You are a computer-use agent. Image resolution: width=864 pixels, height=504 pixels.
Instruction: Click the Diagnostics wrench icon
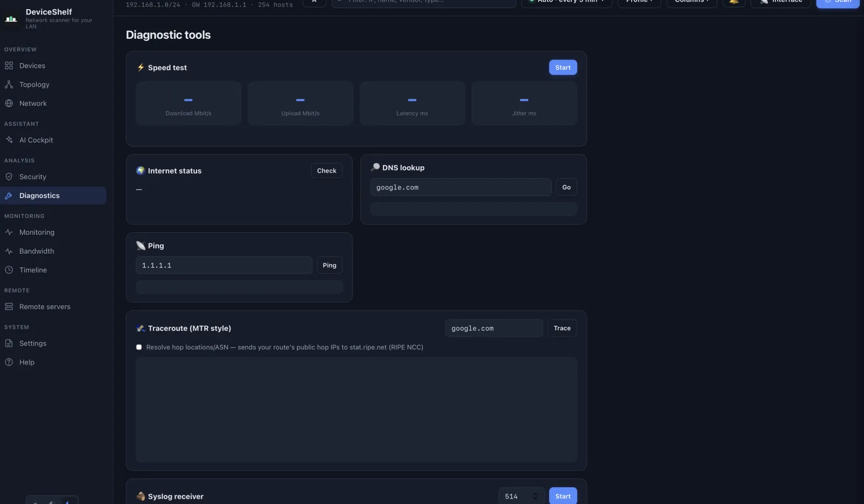pos(9,196)
